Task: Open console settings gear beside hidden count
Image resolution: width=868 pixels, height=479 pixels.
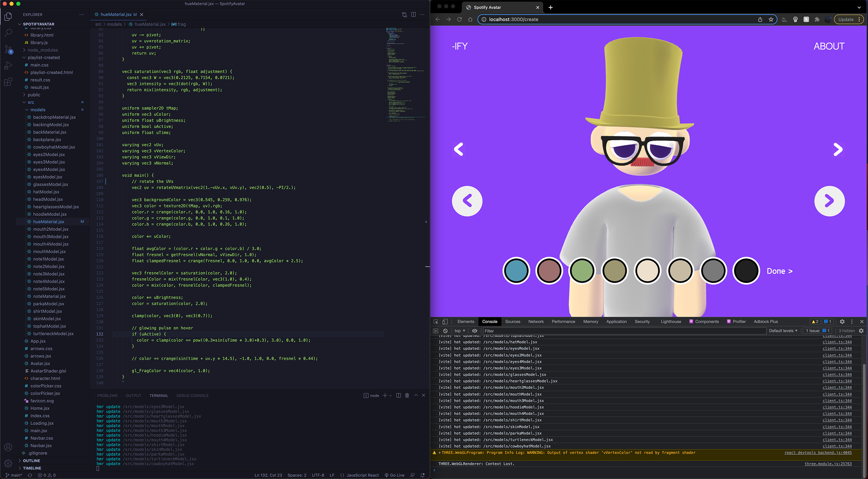Action: click(861, 331)
